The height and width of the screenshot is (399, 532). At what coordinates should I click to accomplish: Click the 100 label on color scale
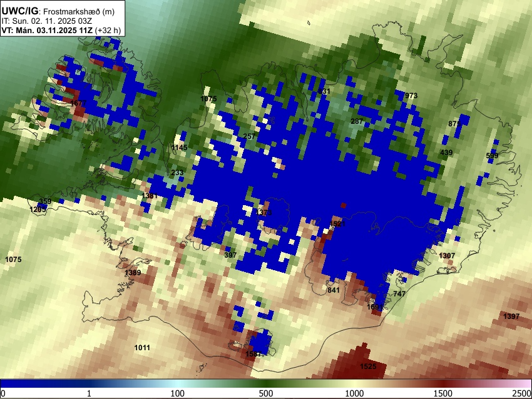[177, 393]
